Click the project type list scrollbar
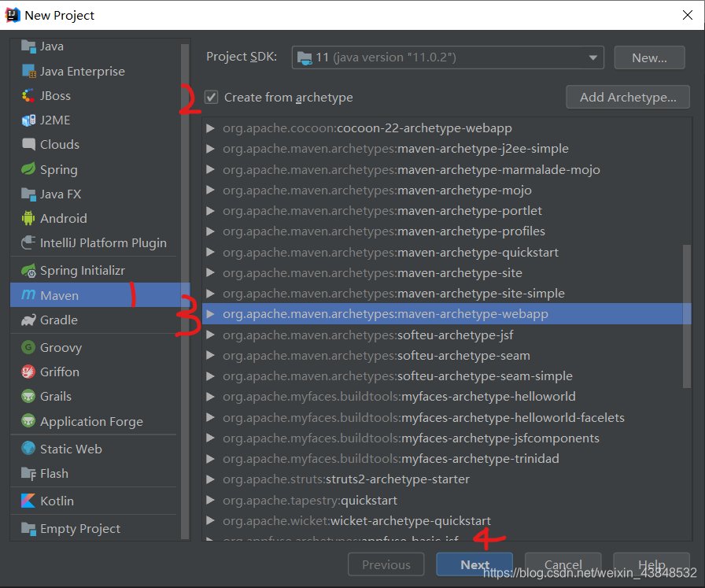Image resolution: width=705 pixels, height=588 pixels. tap(185, 291)
